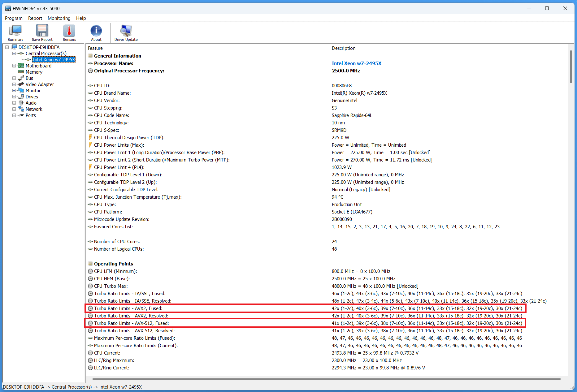Select the Favored Cores List row
Viewport: 577px width, 392px height.
[327, 226]
